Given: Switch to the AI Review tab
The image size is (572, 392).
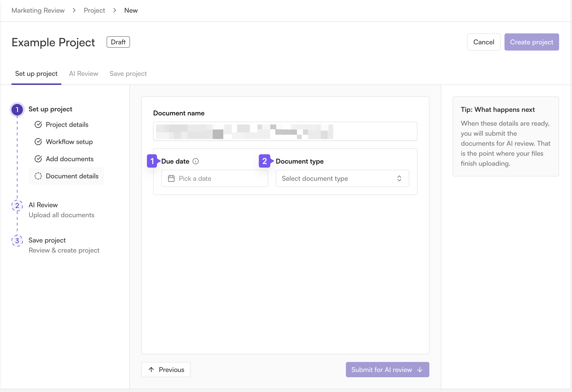Looking at the screenshot, I should tap(83, 74).
